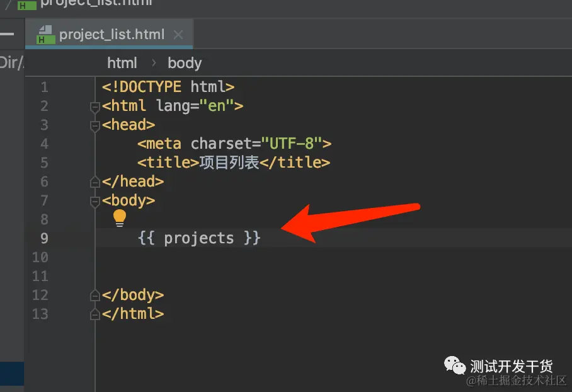The image size is (572, 392).
Task: Click the meta charset="UTF-8" line
Action: tap(234, 144)
